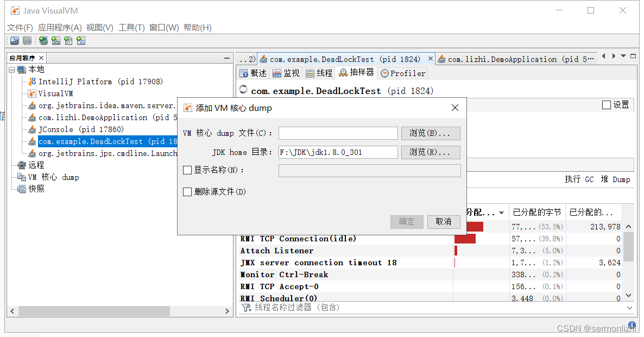Select the VM 核心 dump tree node
Image resolution: width=644 pixels, height=337 pixels.
(53, 177)
